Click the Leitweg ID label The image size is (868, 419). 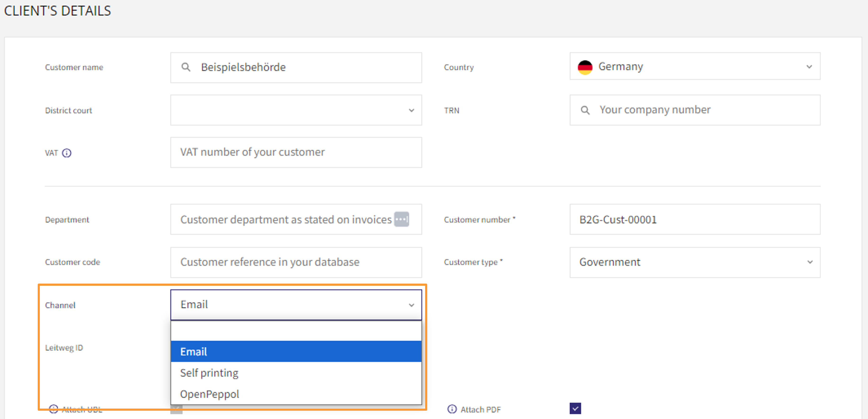pyautogui.click(x=64, y=348)
